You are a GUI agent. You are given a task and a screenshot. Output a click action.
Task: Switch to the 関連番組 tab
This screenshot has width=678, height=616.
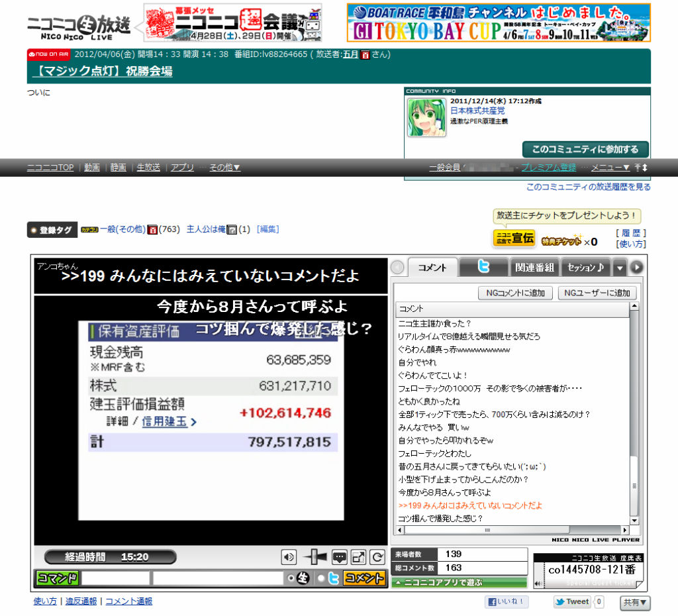534,268
